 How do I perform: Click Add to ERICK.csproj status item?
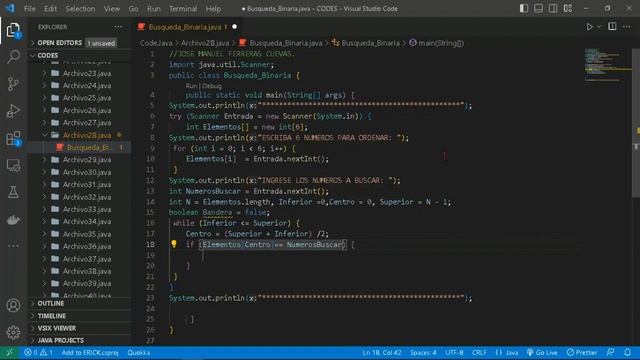tap(90, 352)
